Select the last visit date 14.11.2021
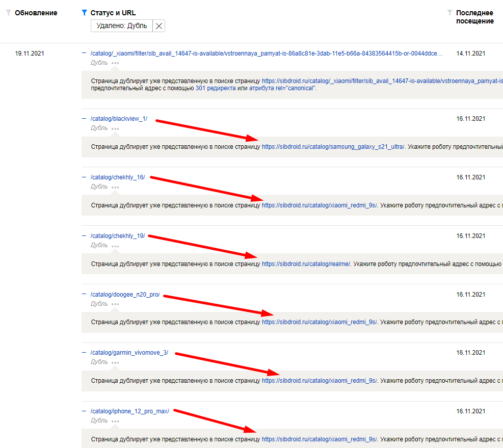This screenshot has width=503, height=448. (471, 54)
